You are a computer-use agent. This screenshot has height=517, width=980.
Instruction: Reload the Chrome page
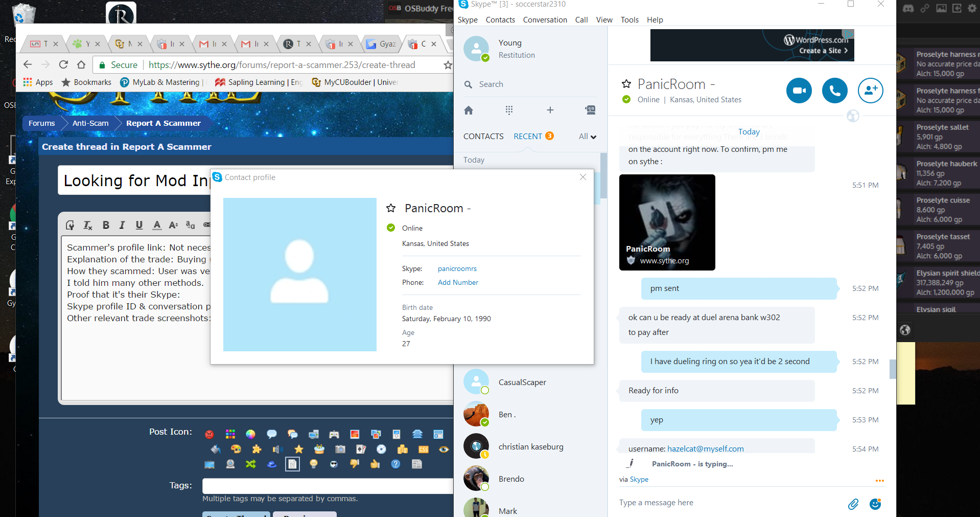pos(63,64)
